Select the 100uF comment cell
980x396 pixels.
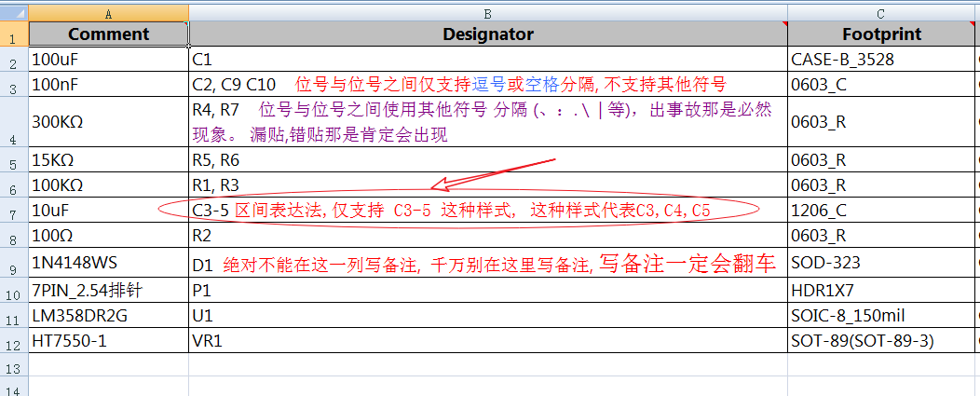click(x=108, y=60)
